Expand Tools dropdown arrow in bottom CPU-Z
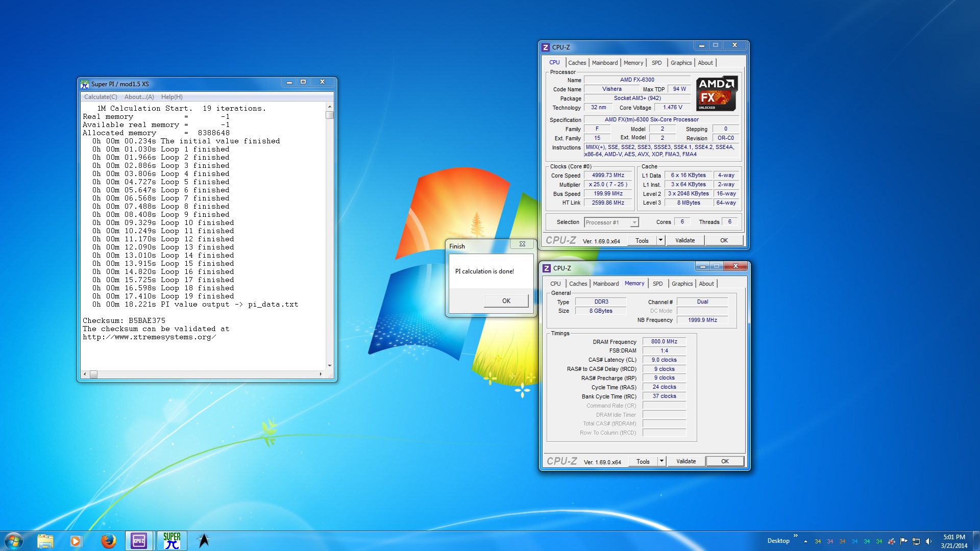 click(x=661, y=461)
